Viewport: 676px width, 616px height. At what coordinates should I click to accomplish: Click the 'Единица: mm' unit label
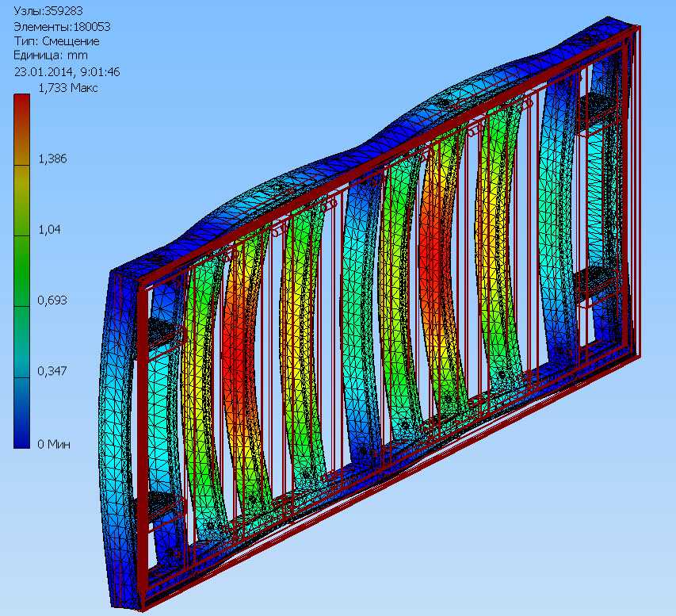coord(51,55)
